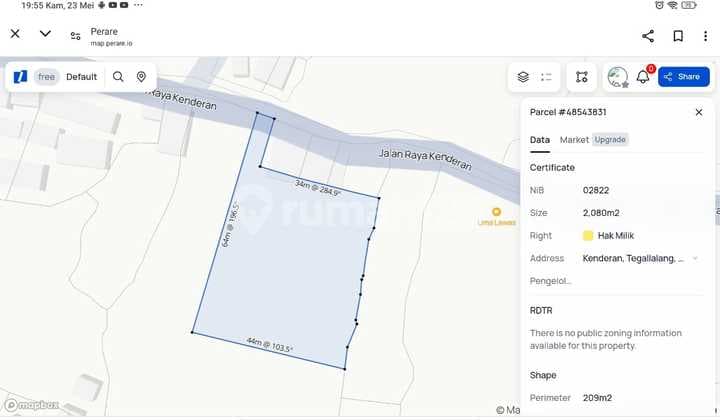The width and height of the screenshot is (720, 420).
Task: Click the location pin icon
Action: pos(141,77)
